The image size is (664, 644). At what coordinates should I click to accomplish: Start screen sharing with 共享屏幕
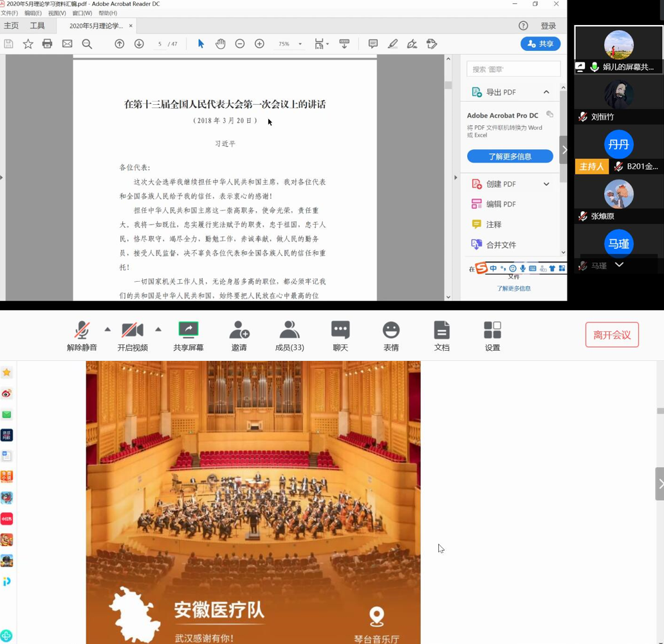click(189, 336)
